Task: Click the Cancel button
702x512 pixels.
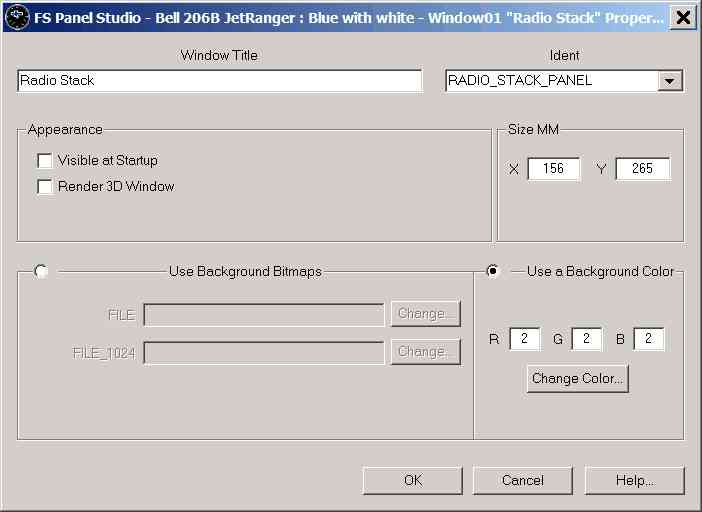Action: click(522, 480)
